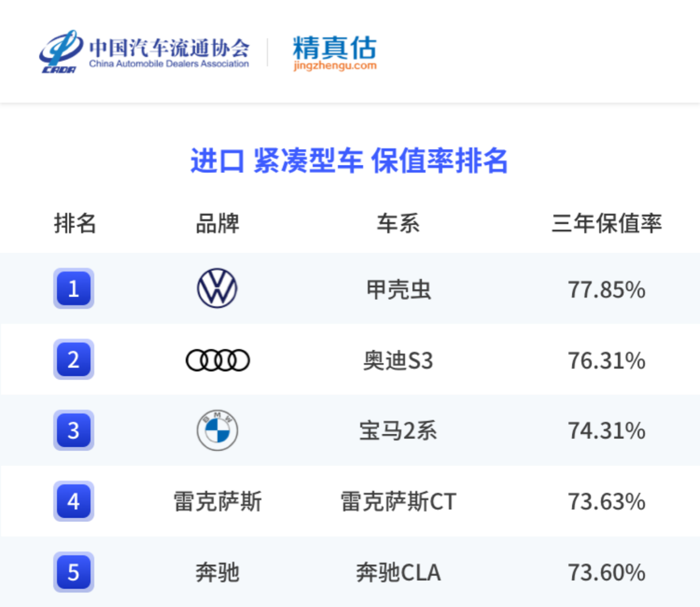Select the 三年保值率 column header
This screenshot has width=700, height=607.
(x=606, y=223)
